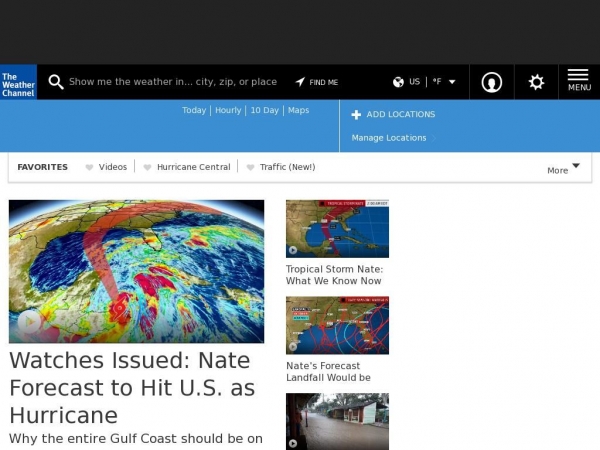Image resolution: width=600 pixels, height=450 pixels.
Task: Click the plus icon for adding locations
Action: pos(356,114)
